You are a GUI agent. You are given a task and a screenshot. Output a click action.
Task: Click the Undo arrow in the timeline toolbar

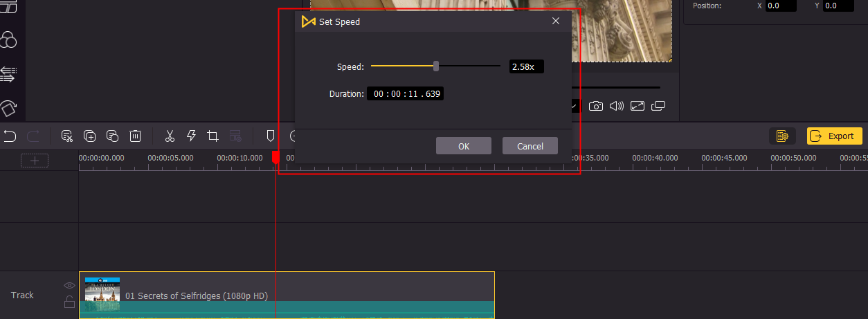pyautogui.click(x=10, y=136)
